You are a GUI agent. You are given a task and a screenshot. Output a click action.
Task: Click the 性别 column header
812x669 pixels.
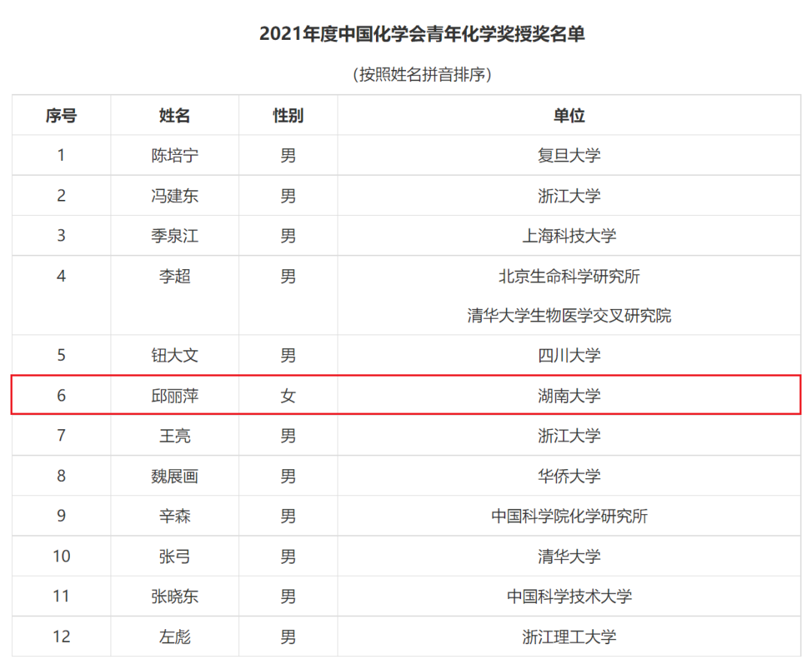tap(288, 116)
